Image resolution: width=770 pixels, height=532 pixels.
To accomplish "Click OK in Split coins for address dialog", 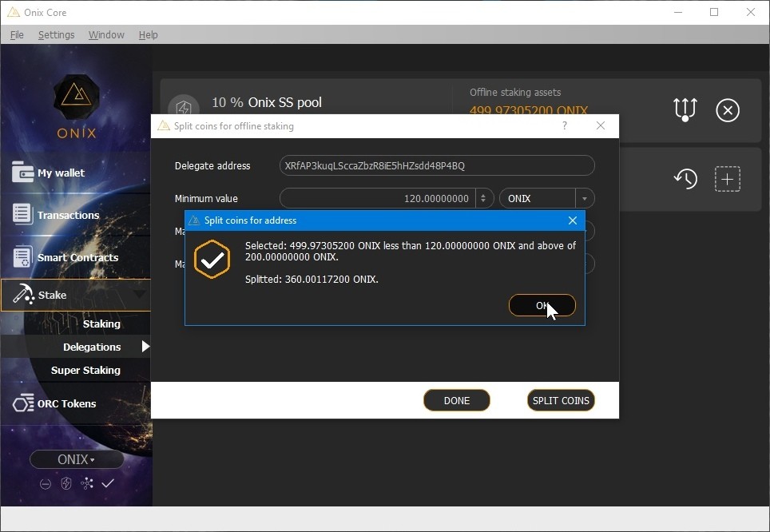I will click(542, 305).
